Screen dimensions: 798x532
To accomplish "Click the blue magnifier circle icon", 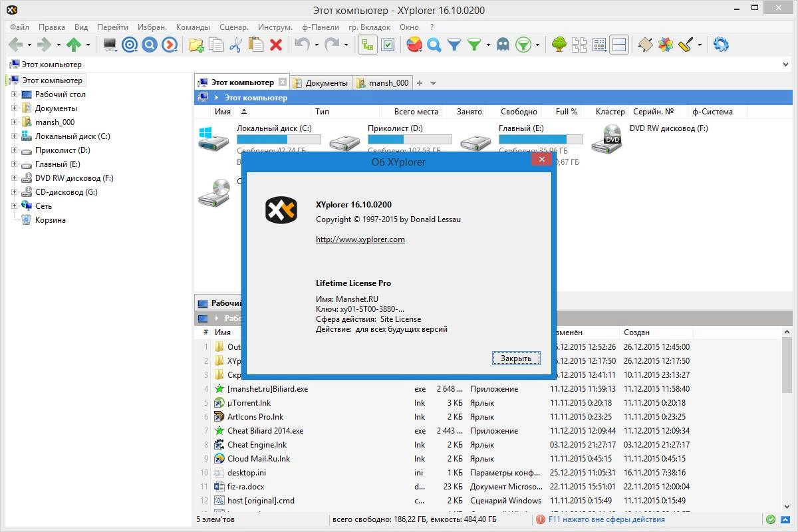I will (150, 45).
